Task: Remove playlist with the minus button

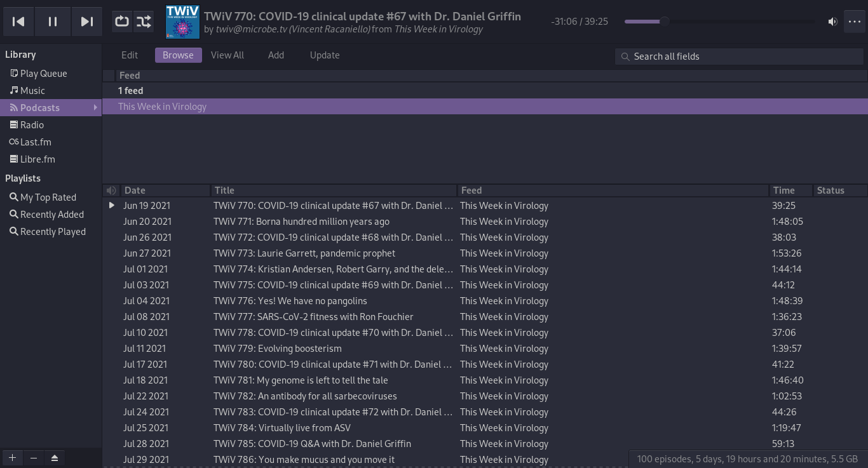Action: click(34, 458)
